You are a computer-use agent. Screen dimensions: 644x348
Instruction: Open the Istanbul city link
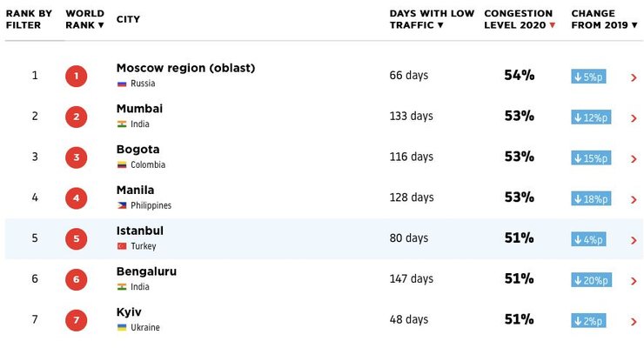pyautogui.click(x=139, y=231)
